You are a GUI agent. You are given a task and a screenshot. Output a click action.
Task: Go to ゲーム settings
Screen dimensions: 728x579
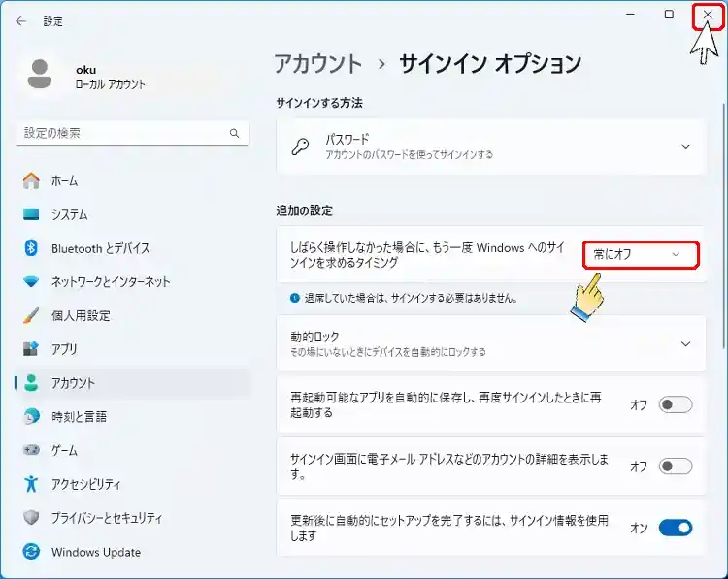(133, 450)
